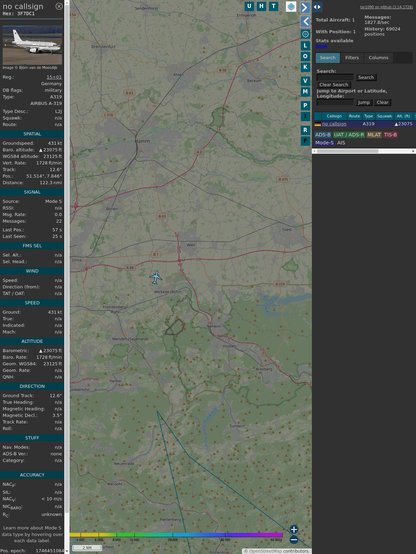Switch to the Columns tab
This screenshot has width=416, height=554.
coord(378,58)
